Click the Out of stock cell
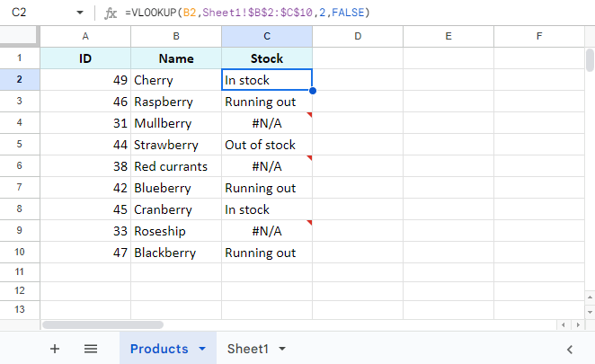The image size is (595, 364). pos(267,145)
